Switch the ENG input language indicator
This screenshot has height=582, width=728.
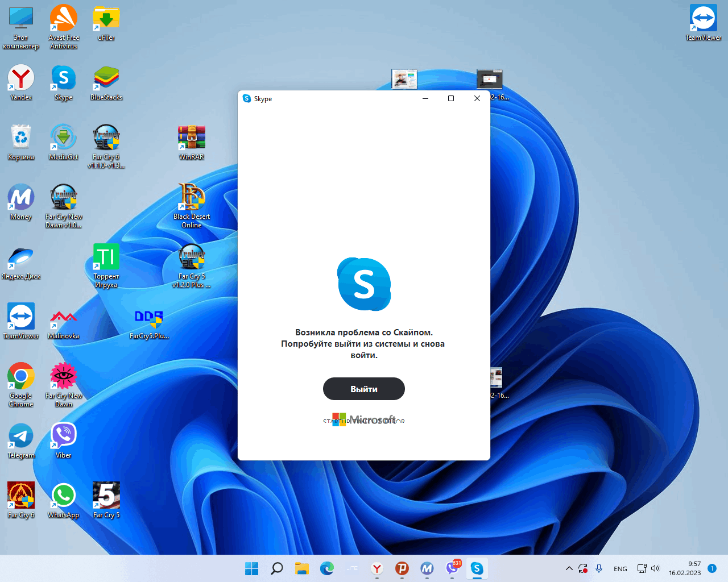pyautogui.click(x=621, y=569)
